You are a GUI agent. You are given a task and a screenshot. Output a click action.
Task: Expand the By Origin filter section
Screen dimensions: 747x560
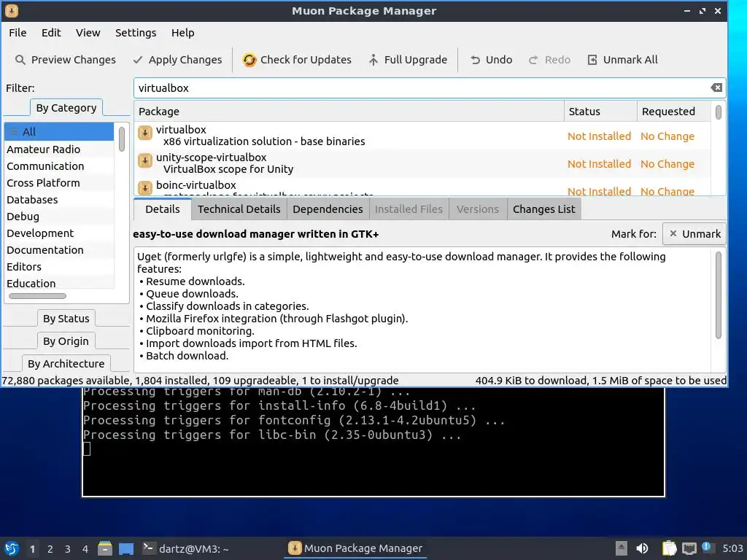point(66,341)
